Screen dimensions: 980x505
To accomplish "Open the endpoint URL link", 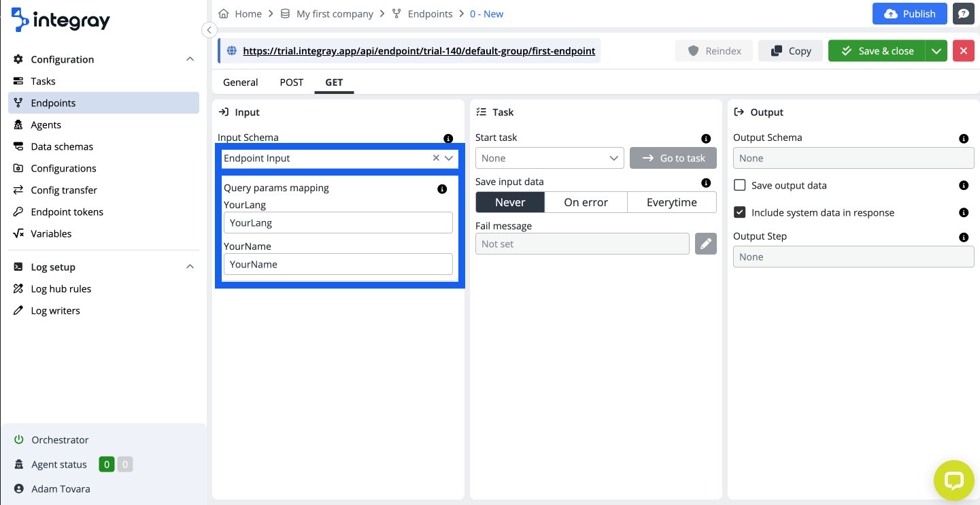I will pyautogui.click(x=418, y=51).
